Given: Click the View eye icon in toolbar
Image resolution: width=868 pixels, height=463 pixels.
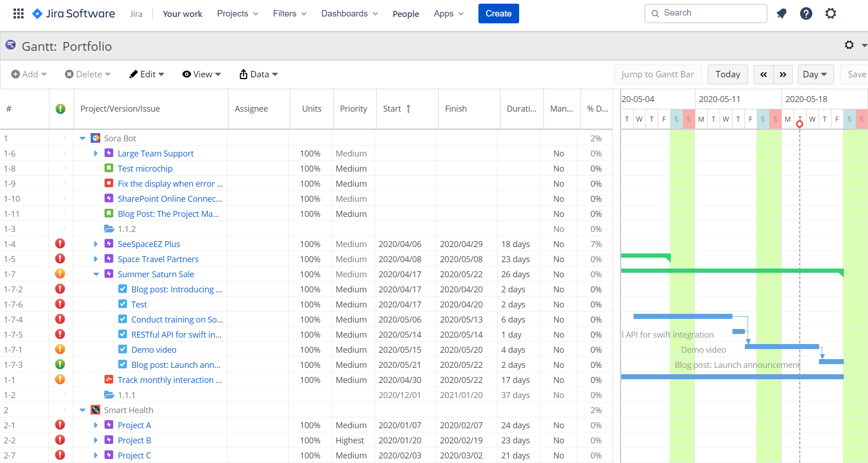Looking at the screenshot, I should [x=186, y=74].
